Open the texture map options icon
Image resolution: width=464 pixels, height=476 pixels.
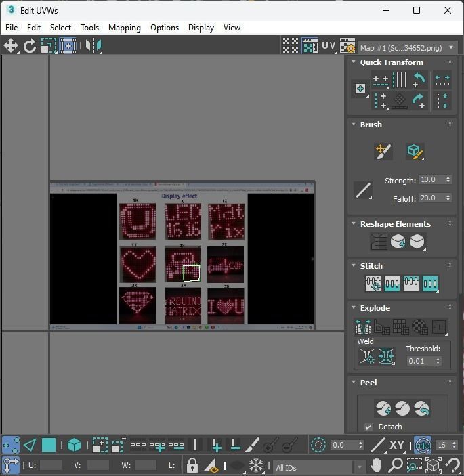click(347, 46)
